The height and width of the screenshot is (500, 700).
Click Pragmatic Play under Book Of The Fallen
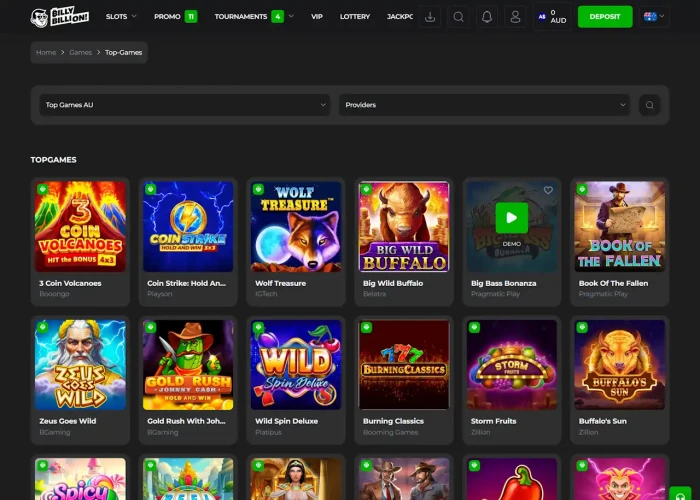click(603, 294)
